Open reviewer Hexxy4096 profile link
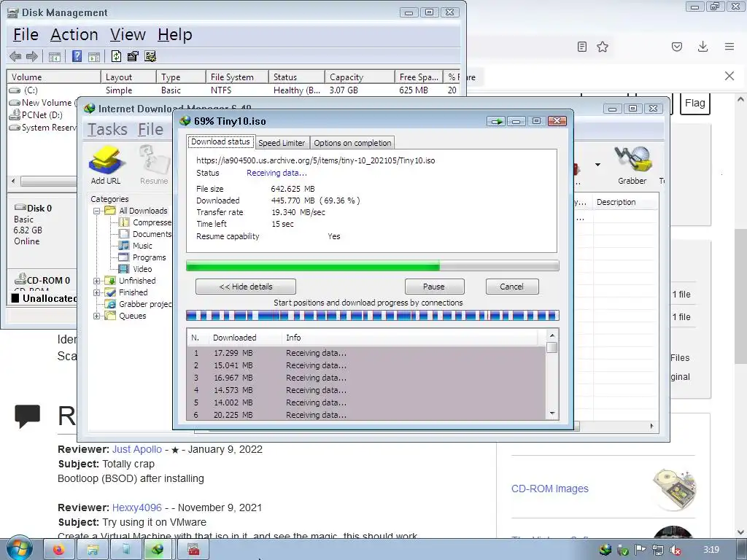This screenshot has height=560, width=747. coord(136,507)
